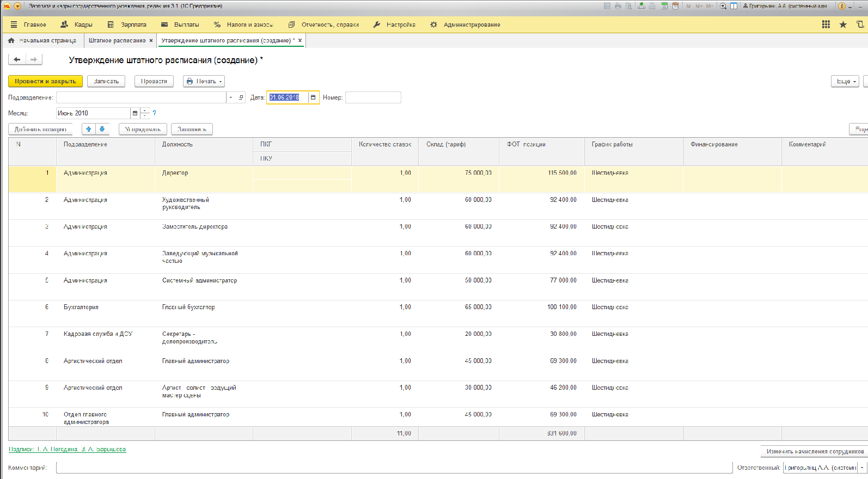Screen dimensions: 868x479
Task: Open calendar picker for Месяц field
Action: (135, 113)
